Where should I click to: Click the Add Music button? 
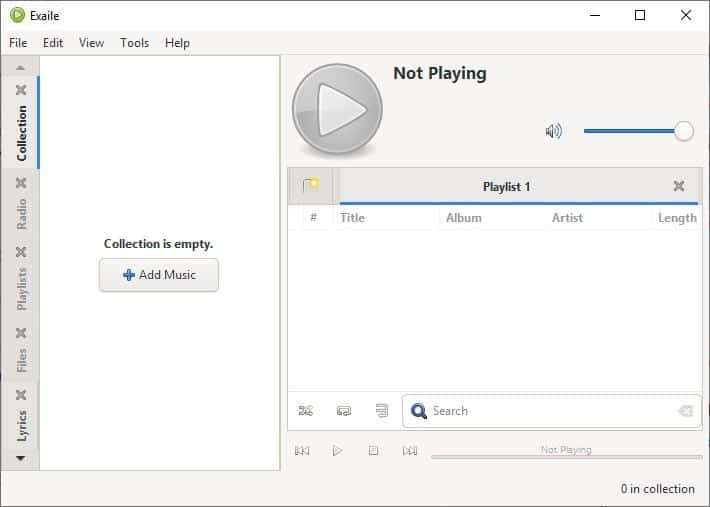tap(159, 275)
